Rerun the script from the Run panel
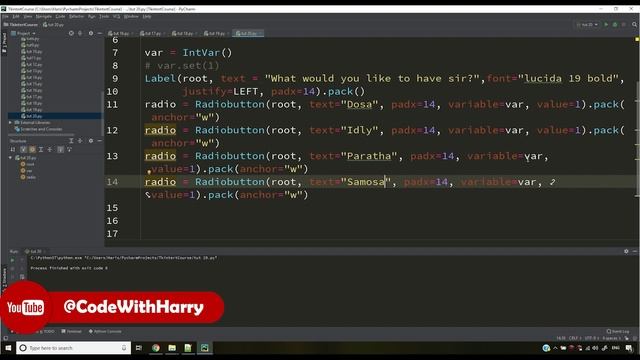The width and height of the screenshot is (640, 360). coord(12,260)
